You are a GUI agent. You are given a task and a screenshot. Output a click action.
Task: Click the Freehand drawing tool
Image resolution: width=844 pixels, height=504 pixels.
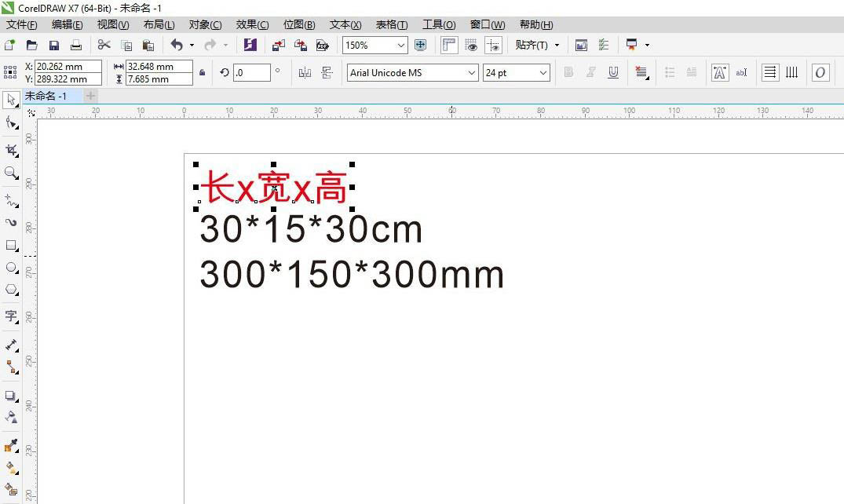(x=12, y=198)
